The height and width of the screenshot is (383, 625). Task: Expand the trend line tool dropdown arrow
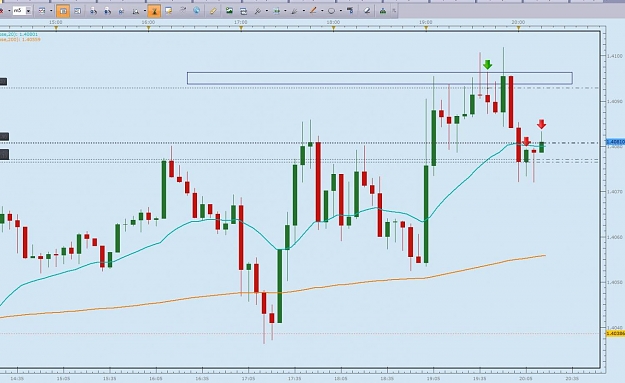coord(322,11)
